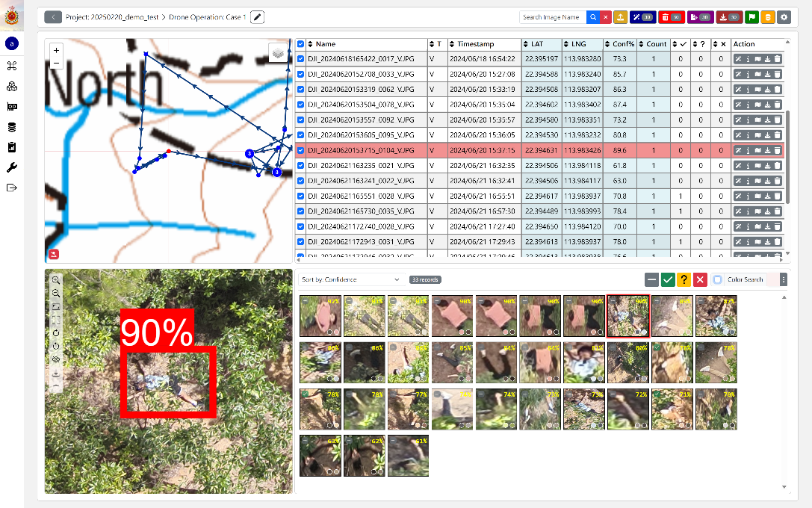Click the blue search button

[592, 17]
